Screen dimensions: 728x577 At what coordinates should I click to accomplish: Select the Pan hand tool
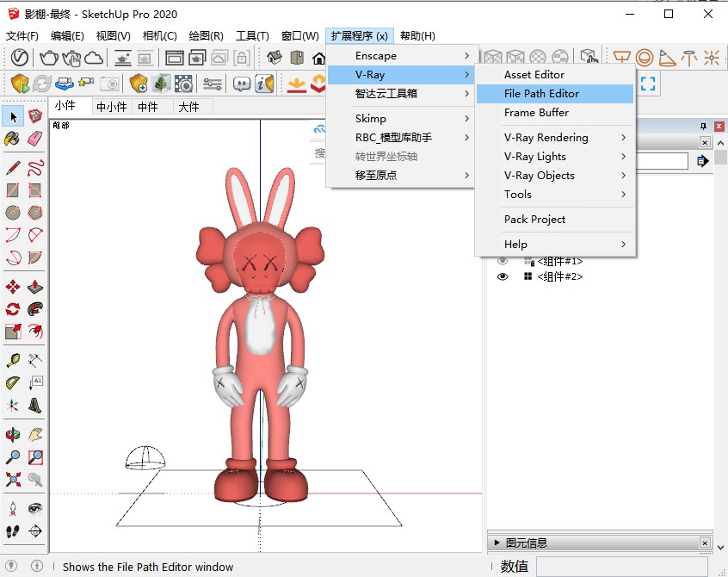coord(35,435)
